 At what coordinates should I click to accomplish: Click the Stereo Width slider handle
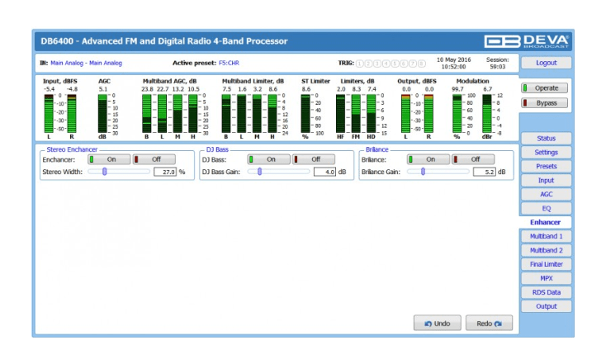104,172
